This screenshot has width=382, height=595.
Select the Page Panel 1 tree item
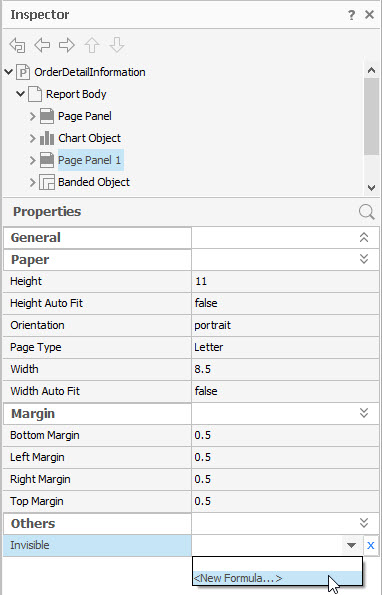(x=91, y=160)
